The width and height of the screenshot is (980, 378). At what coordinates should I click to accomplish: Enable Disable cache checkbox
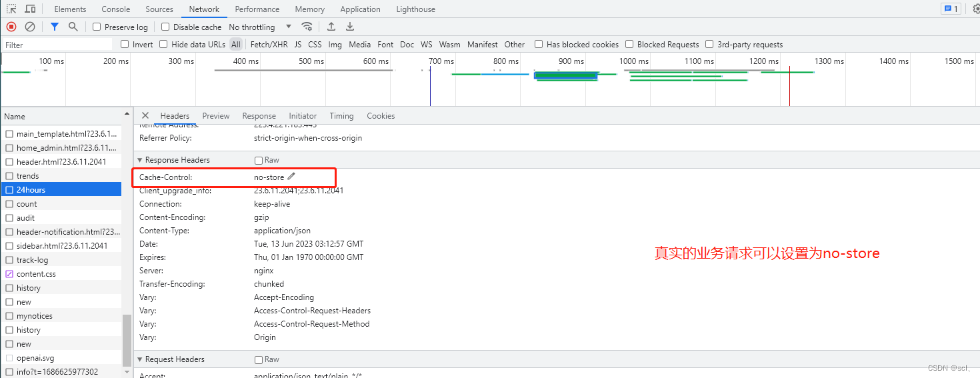(x=165, y=27)
